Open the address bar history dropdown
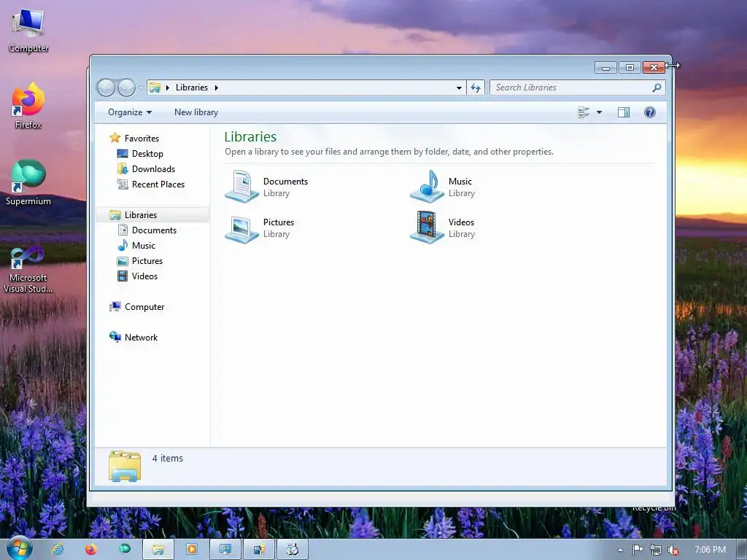 click(459, 87)
